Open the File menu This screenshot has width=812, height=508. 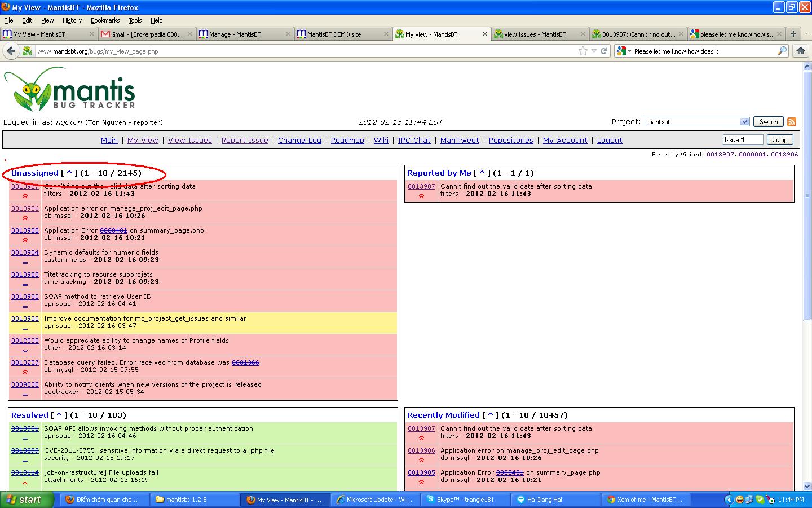8,20
